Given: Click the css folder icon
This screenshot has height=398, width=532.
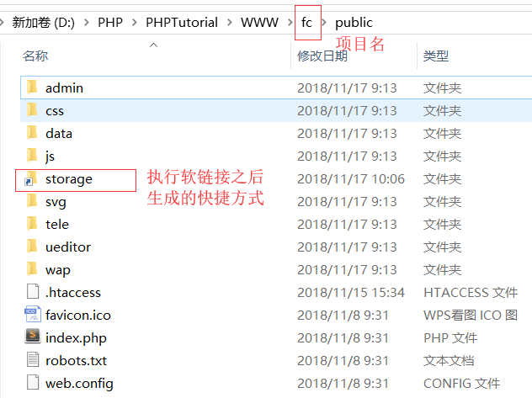Looking at the screenshot, I should click(x=32, y=110).
